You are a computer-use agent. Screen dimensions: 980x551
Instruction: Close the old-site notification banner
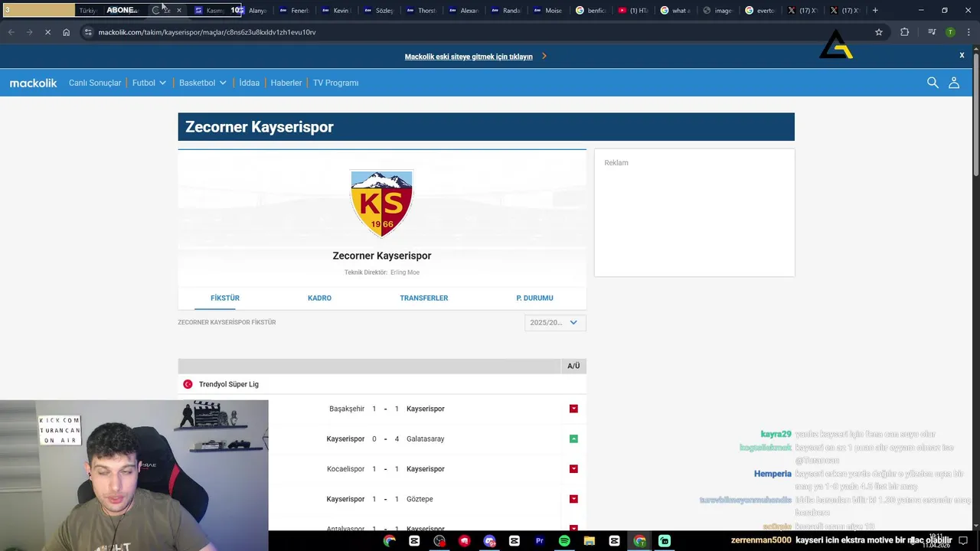point(962,55)
